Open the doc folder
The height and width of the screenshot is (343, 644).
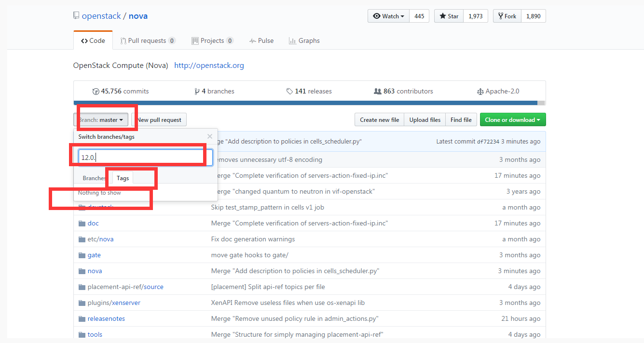click(93, 223)
